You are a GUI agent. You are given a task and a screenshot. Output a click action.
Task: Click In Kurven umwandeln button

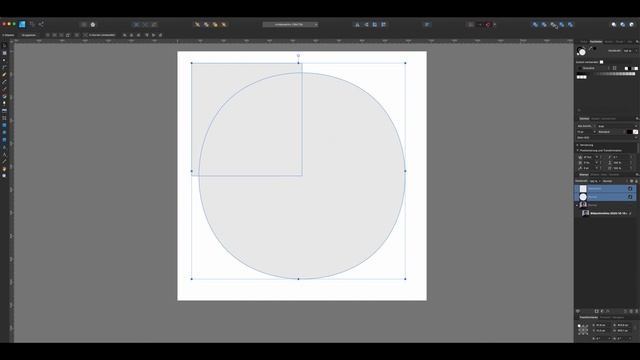click(x=100, y=35)
